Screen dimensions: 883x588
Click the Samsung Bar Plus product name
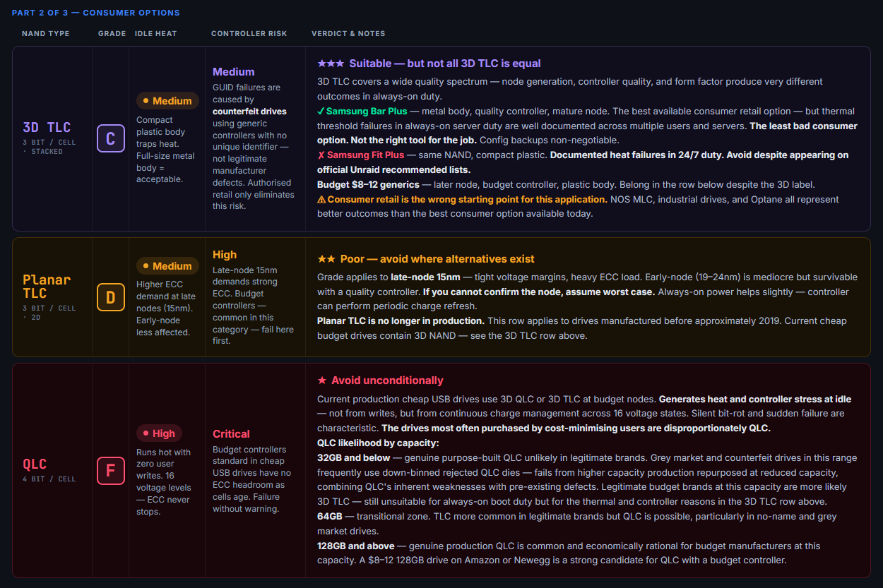coord(367,112)
